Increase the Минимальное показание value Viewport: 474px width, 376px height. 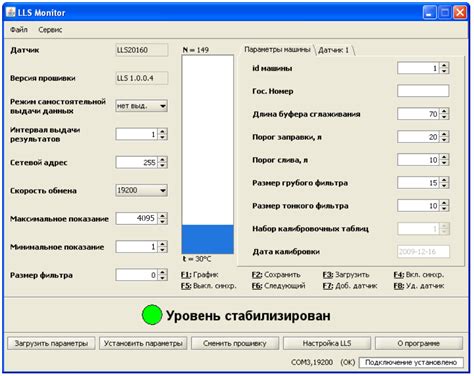(162, 244)
